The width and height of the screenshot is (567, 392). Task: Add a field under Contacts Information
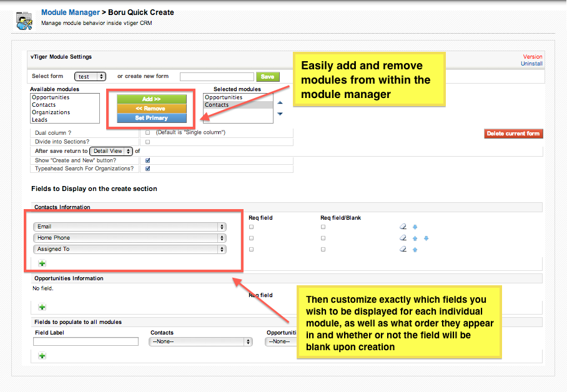click(x=42, y=263)
